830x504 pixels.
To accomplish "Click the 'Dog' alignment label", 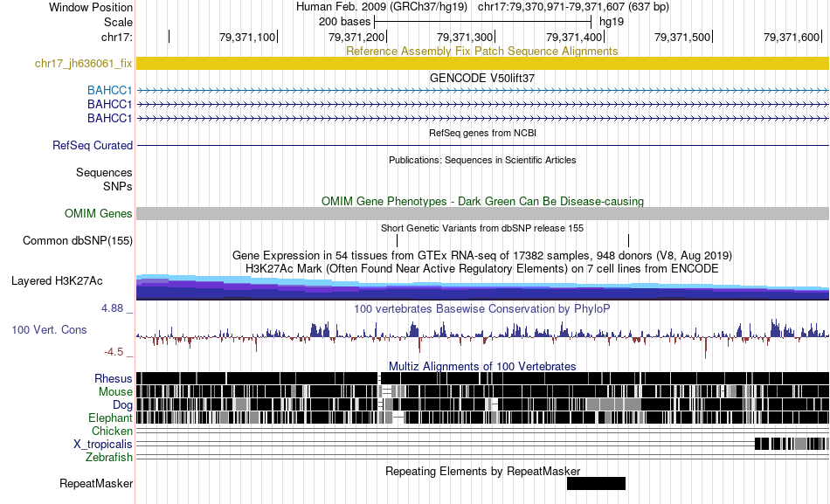I will [122, 405].
